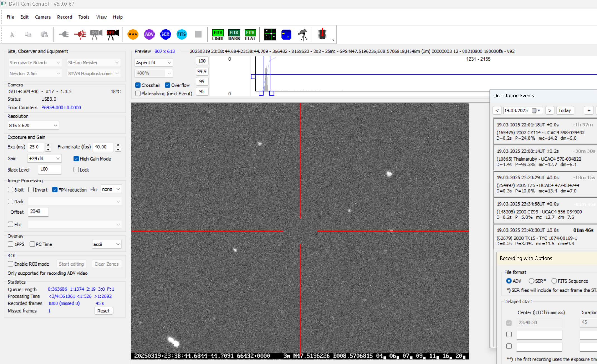This screenshot has width=597, height=364.
Task: Open the View menu
Action: point(101,17)
